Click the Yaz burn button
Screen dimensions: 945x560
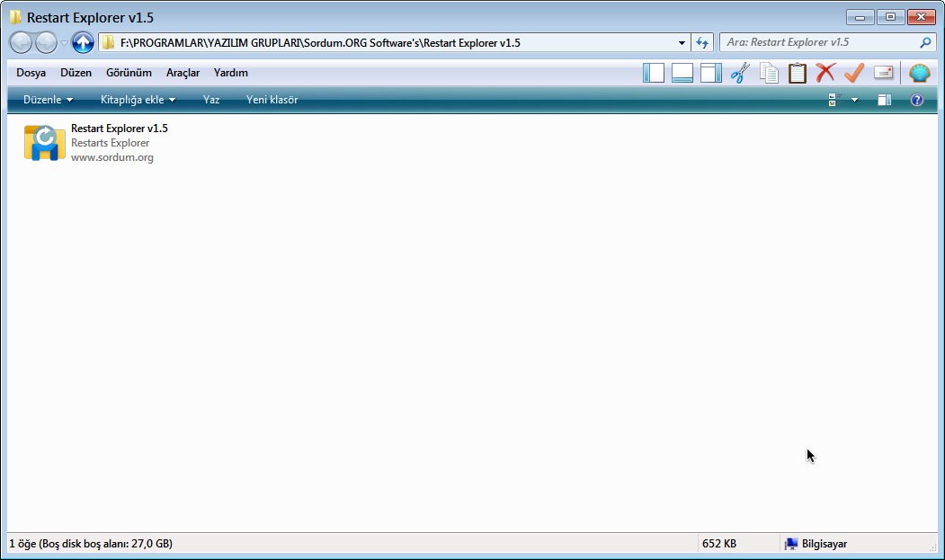211,100
